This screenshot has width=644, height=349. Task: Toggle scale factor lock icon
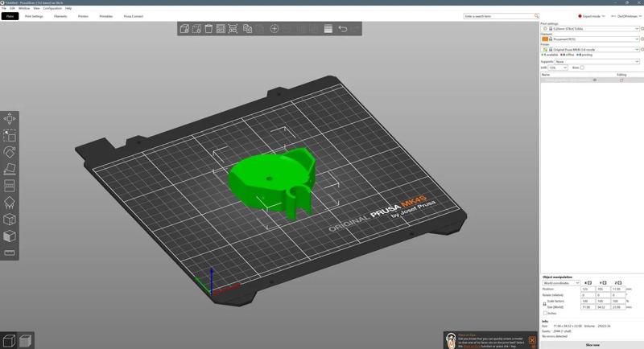(x=544, y=304)
